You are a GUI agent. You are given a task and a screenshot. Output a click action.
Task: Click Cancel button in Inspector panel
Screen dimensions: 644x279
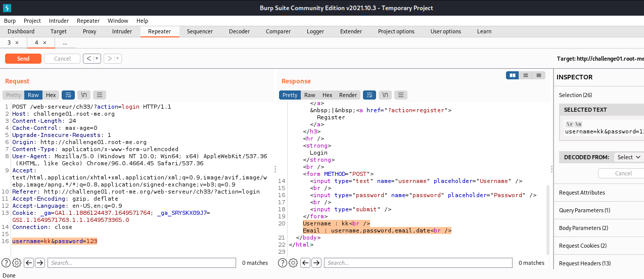click(x=623, y=173)
